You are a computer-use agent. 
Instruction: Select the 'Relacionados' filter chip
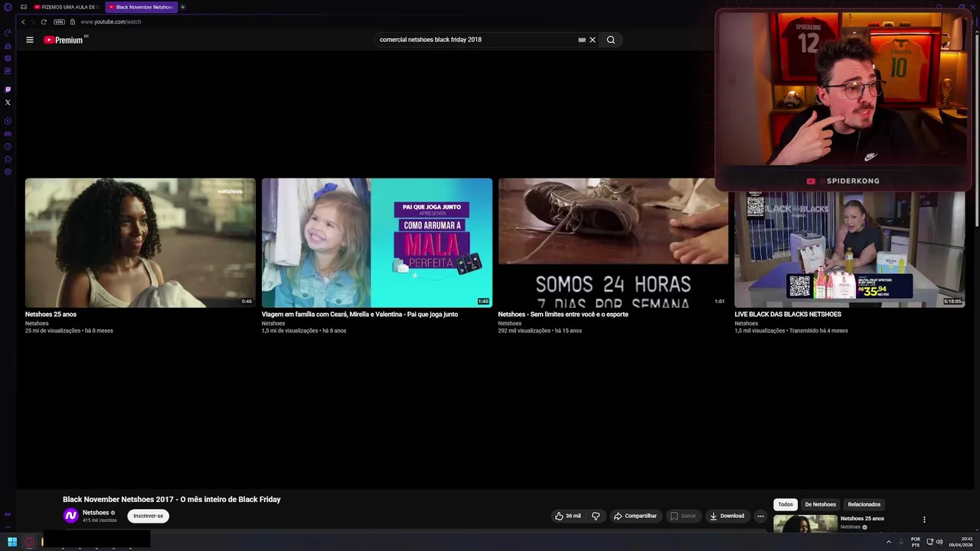pyautogui.click(x=864, y=504)
